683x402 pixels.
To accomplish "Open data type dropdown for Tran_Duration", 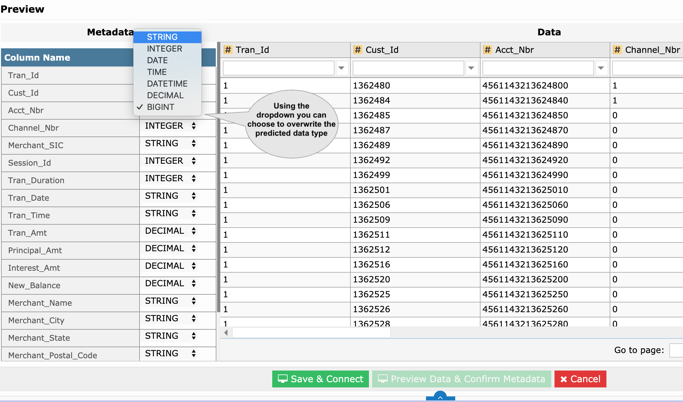I will pyautogui.click(x=170, y=179).
